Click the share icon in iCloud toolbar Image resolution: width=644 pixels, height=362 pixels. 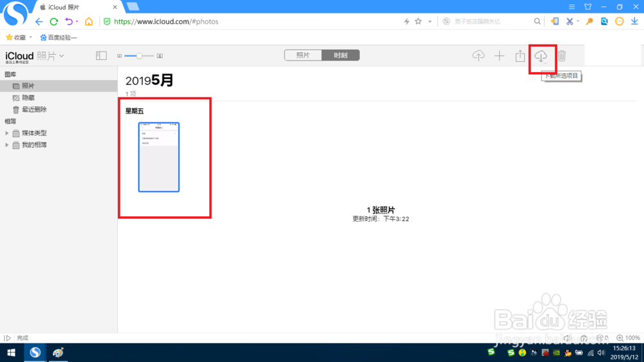click(x=520, y=55)
